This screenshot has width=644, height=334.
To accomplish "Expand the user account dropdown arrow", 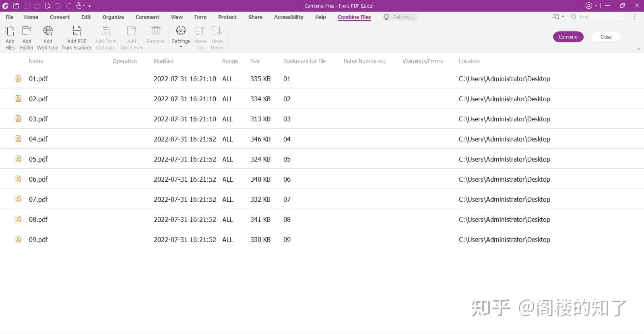I will [596, 6].
